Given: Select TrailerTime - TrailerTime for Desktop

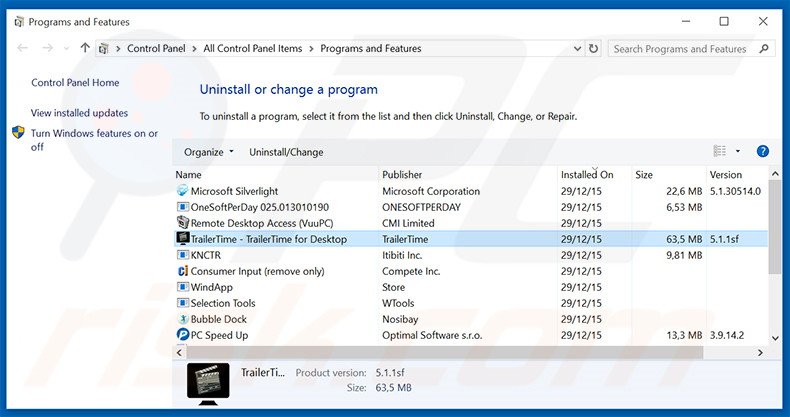Looking at the screenshot, I should [x=269, y=239].
